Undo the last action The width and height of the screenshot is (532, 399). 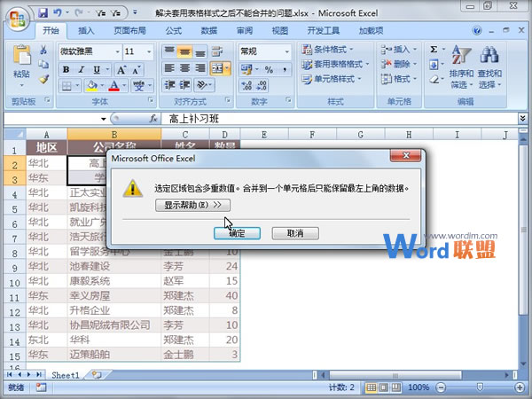point(58,13)
